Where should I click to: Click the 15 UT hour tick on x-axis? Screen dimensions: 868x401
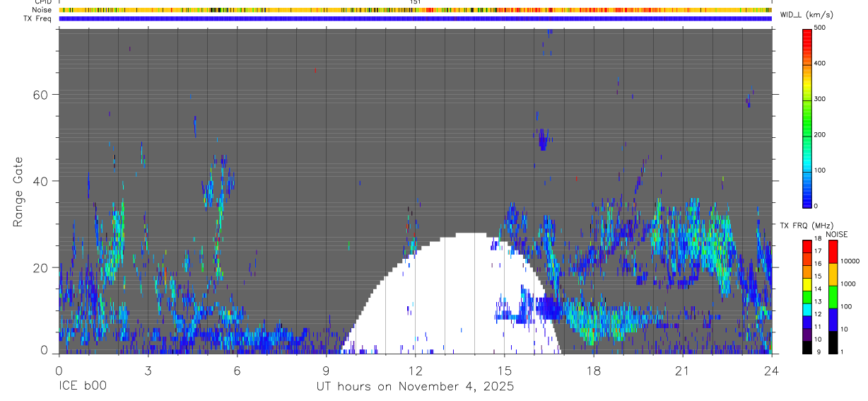pos(504,371)
